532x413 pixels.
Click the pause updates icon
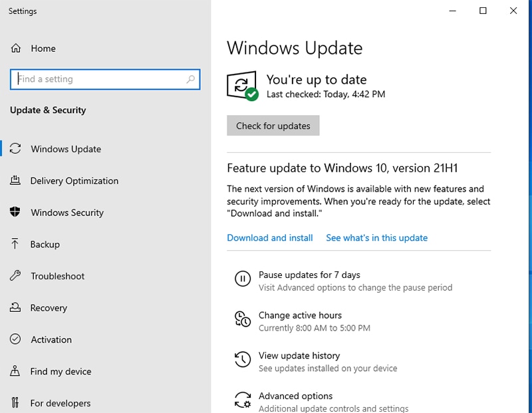point(243,279)
